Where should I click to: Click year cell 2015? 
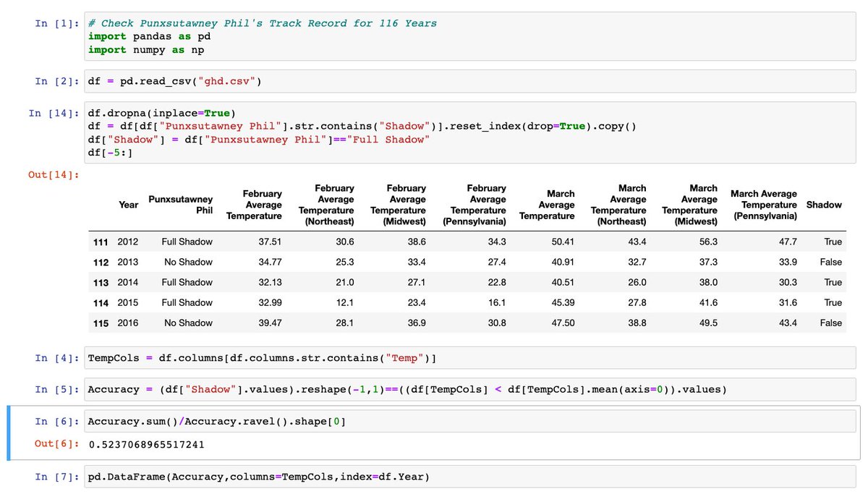[128, 302]
